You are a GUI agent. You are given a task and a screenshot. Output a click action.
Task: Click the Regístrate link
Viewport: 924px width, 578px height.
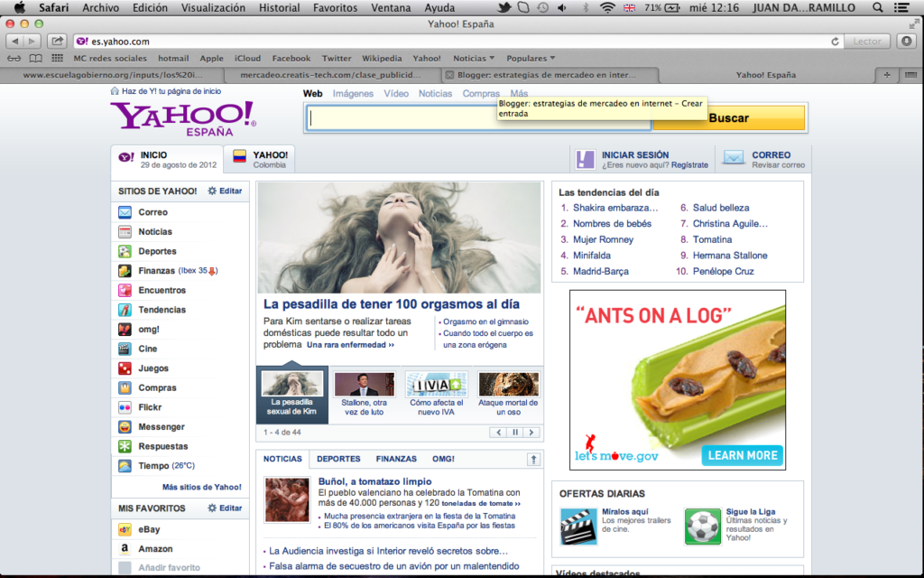click(x=689, y=165)
